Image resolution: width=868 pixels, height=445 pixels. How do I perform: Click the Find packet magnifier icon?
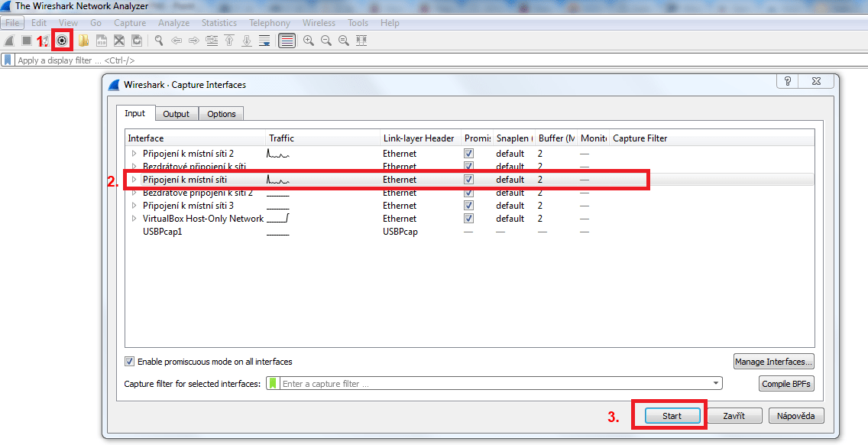[159, 41]
